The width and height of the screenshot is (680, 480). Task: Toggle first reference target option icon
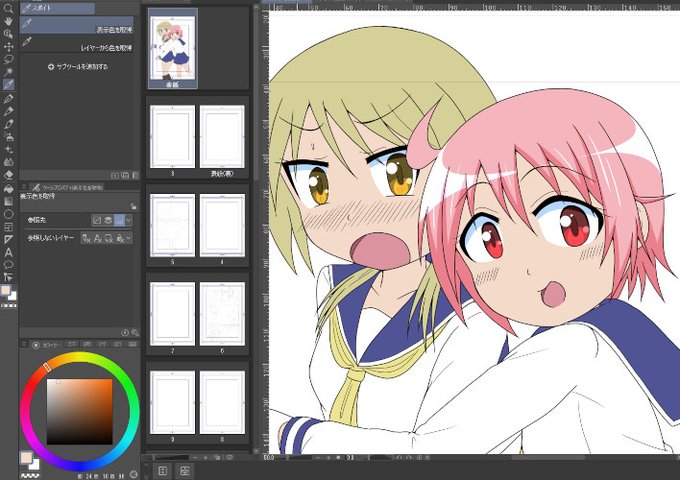click(97, 220)
